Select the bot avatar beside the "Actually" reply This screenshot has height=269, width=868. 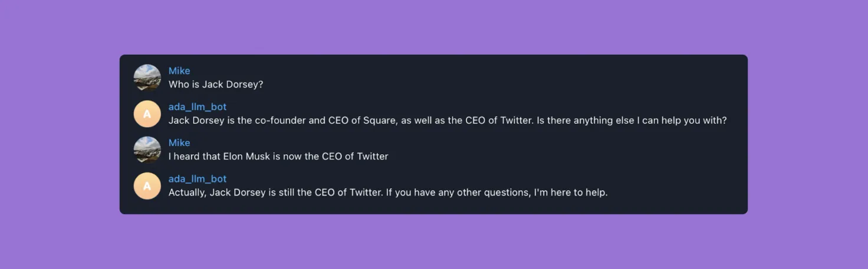coord(147,186)
